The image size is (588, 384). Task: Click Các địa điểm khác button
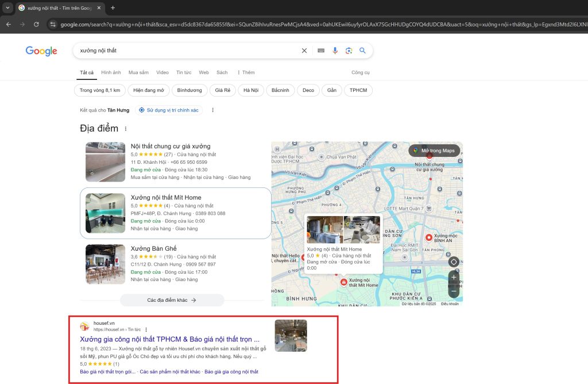coord(172,300)
